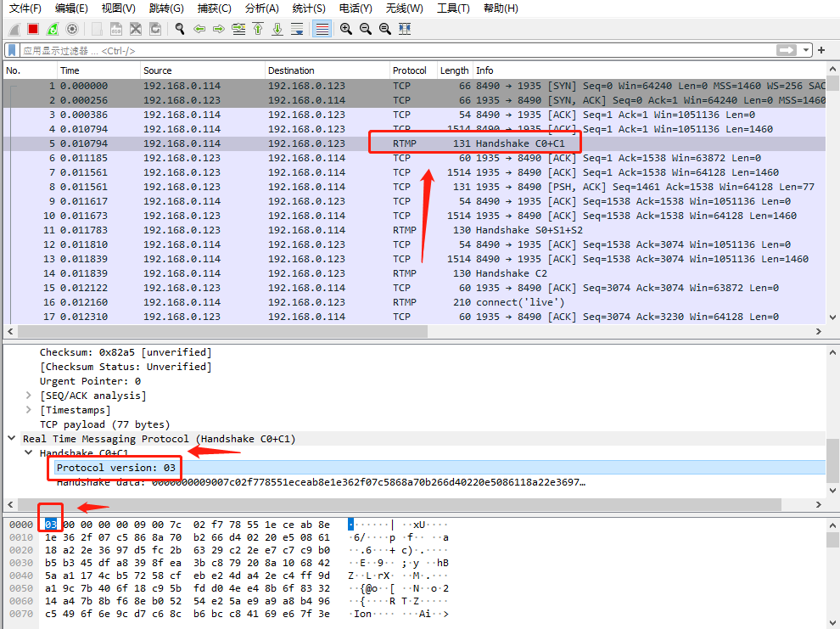This screenshot has height=629, width=840.
Task: Select the Handshake data field row
Action: pyautogui.click(x=321, y=482)
